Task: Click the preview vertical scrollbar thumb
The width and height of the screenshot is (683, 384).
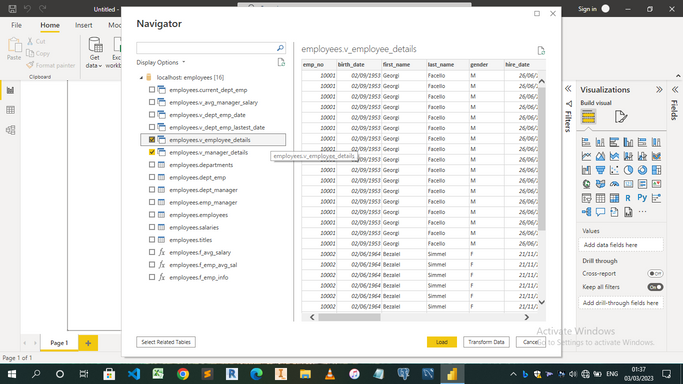Action: click(541, 159)
